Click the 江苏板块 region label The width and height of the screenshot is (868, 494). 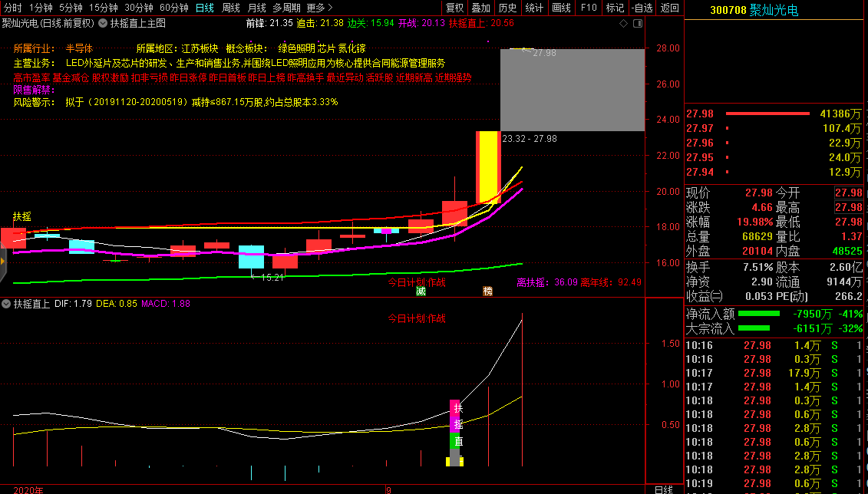point(200,48)
